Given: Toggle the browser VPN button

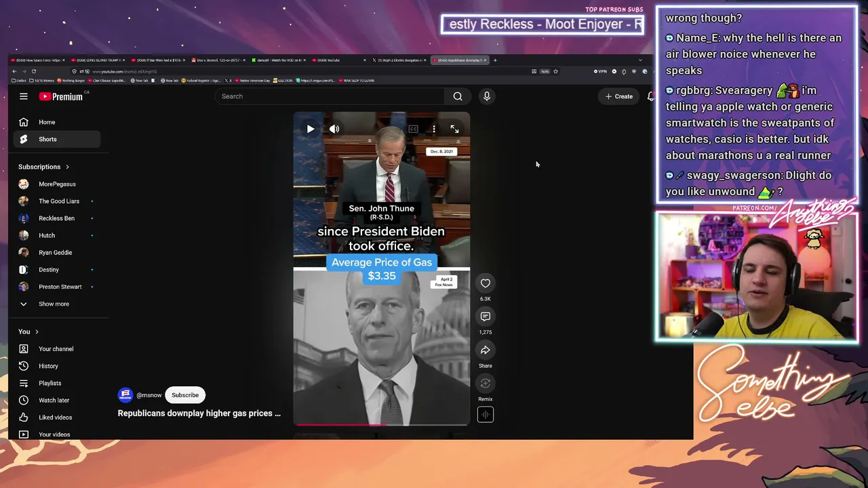Looking at the screenshot, I should (600, 71).
